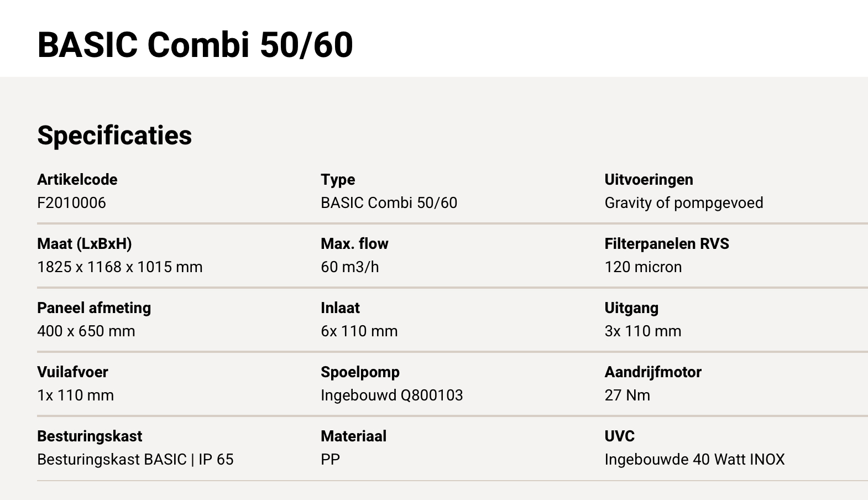Click the Inlaat value 6x 110 mm
The height and width of the screenshot is (500, 868).
(x=359, y=331)
